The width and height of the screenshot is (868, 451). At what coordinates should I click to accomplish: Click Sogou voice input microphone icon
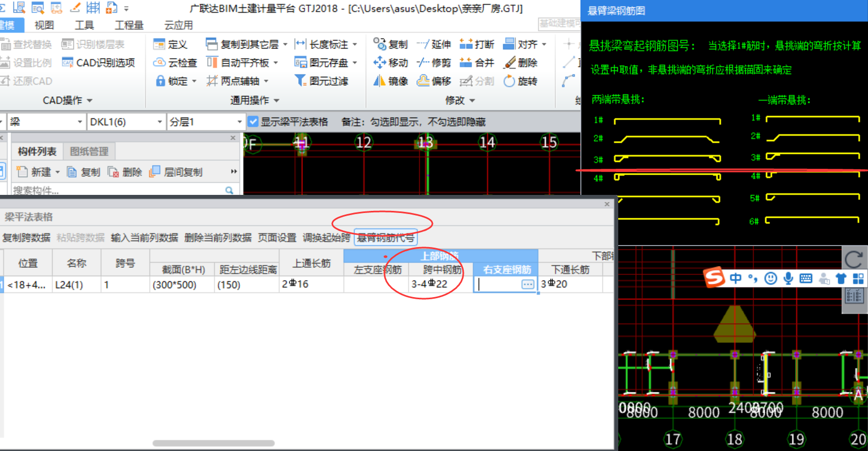[788, 278]
